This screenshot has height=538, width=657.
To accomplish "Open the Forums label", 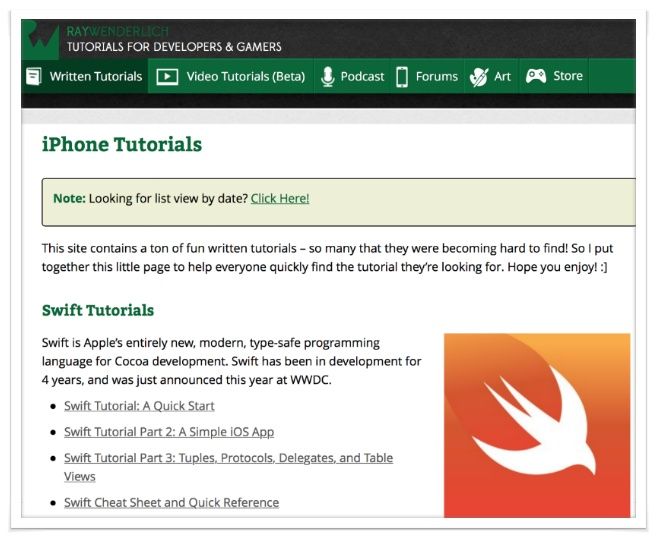I will pyautogui.click(x=437, y=77).
